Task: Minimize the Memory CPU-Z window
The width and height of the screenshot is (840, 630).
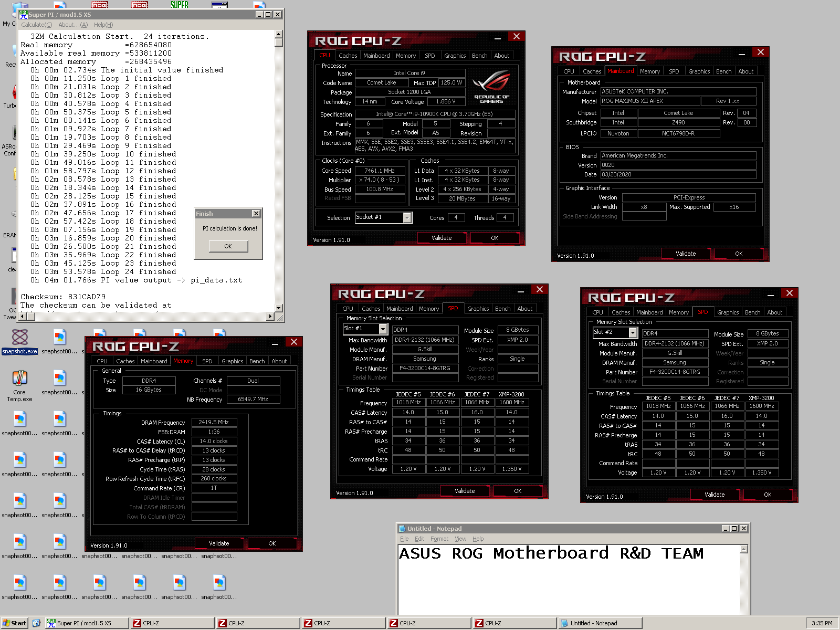Action: [x=275, y=343]
